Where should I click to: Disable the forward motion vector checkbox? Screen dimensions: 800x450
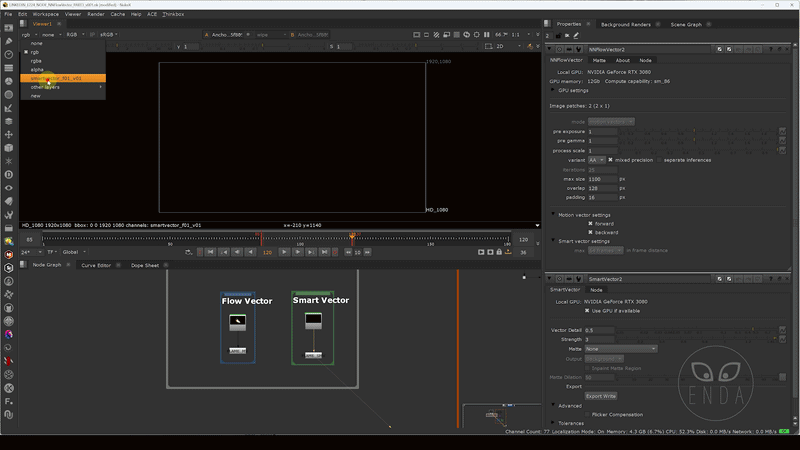point(590,223)
